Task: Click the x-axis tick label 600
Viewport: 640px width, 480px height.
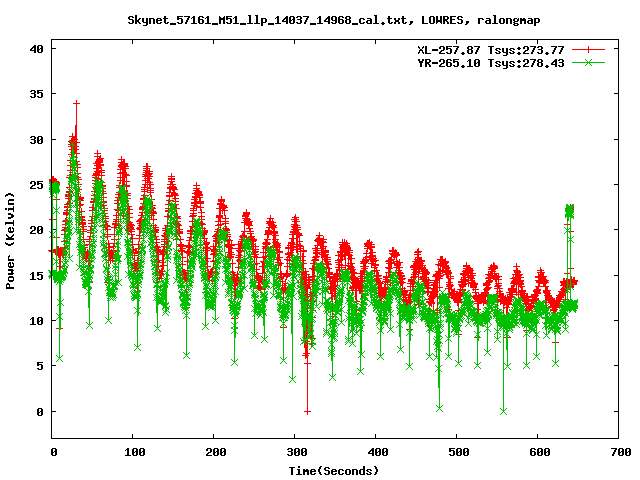Action: pos(540,452)
